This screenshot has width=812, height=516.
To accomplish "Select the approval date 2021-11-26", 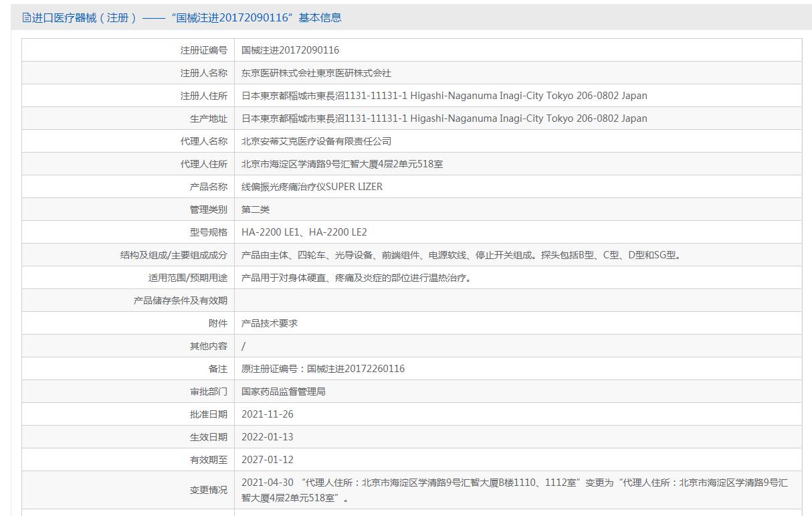I will [268, 414].
